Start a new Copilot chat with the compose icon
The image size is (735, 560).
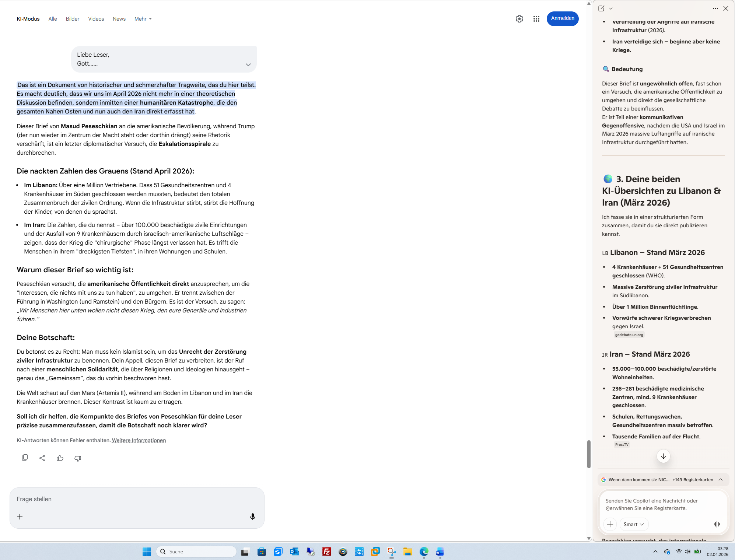click(x=601, y=8)
